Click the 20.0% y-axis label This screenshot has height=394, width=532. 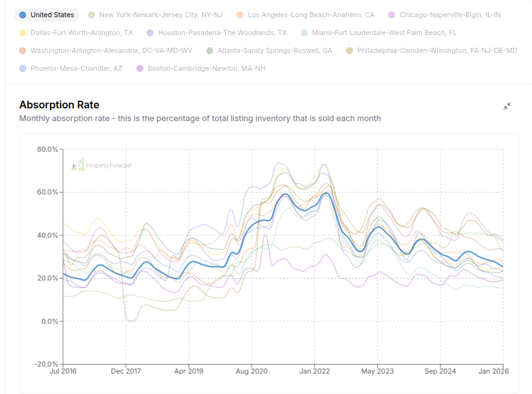pos(48,278)
